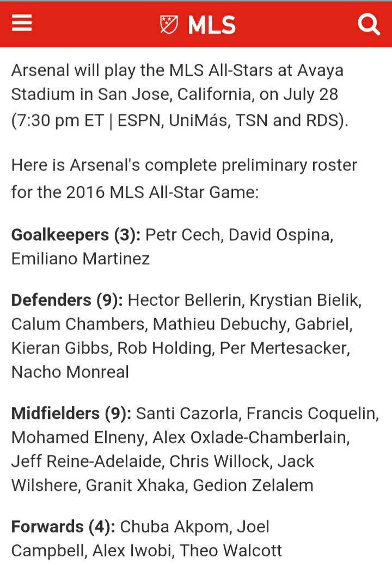
Task: Click the bold Goalkeepers (3) heading
Action: [x=76, y=235]
